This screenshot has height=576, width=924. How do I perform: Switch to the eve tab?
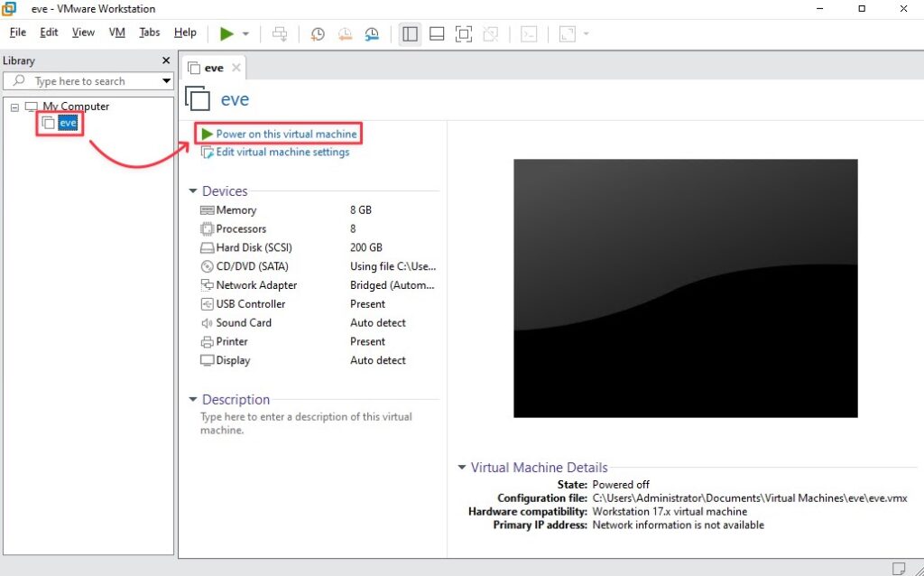(x=213, y=69)
